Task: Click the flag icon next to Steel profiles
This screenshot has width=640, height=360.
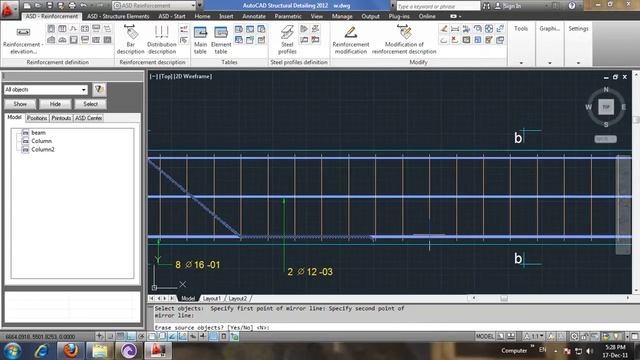Action: tap(304, 29)
